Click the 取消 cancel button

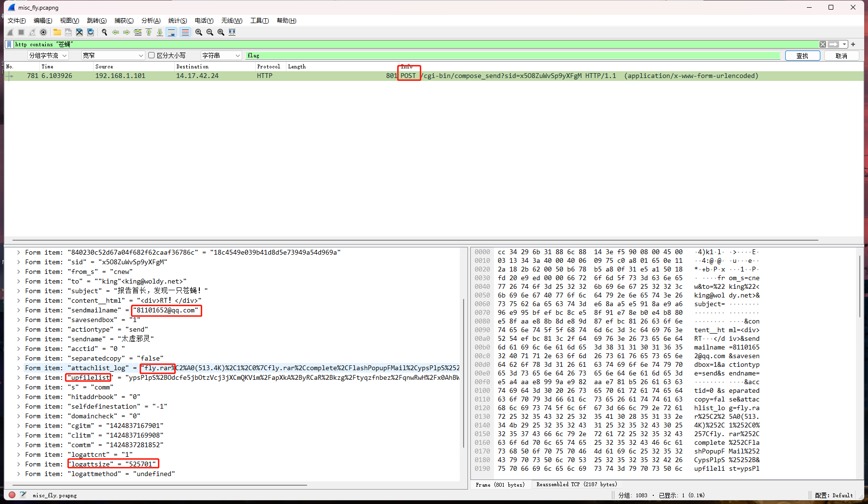(841, 56)
